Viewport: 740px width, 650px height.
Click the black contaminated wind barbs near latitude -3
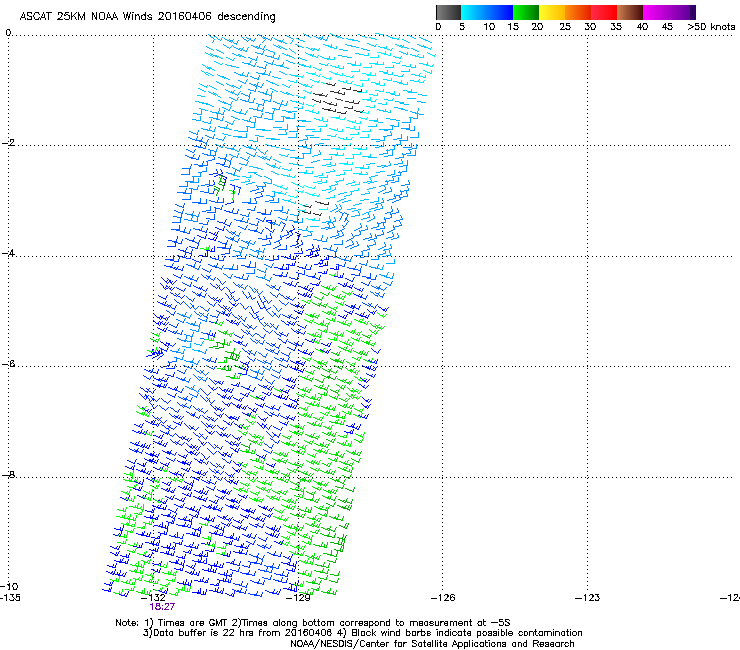(x=314, y=208)
